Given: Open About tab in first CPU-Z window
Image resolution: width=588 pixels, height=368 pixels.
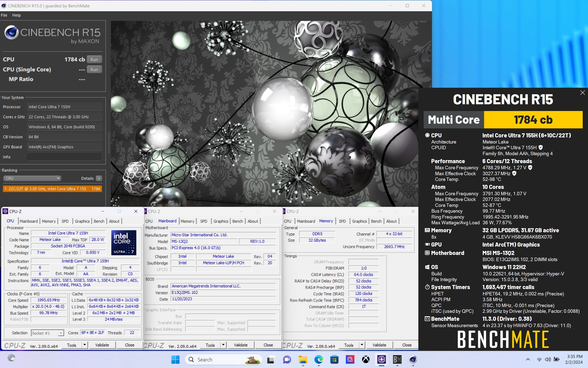Looking at the screenshot, I should click(x=114, y=221).
